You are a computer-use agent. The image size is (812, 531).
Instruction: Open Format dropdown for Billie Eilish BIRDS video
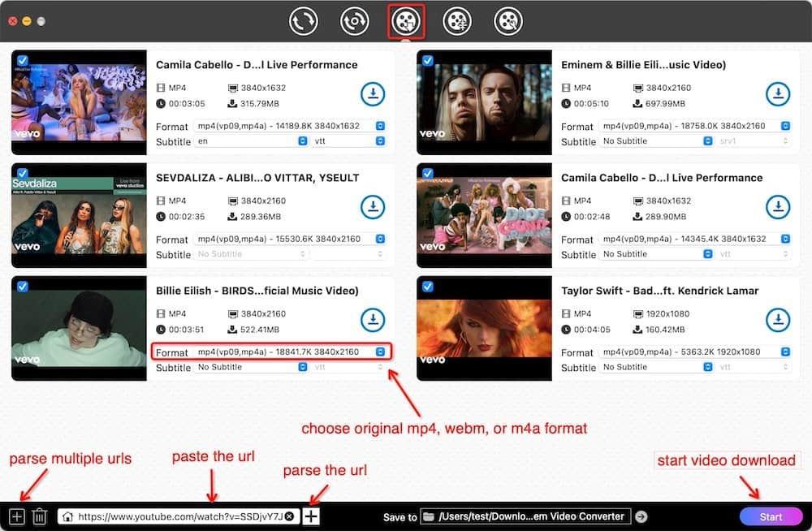tap(290, 352)
